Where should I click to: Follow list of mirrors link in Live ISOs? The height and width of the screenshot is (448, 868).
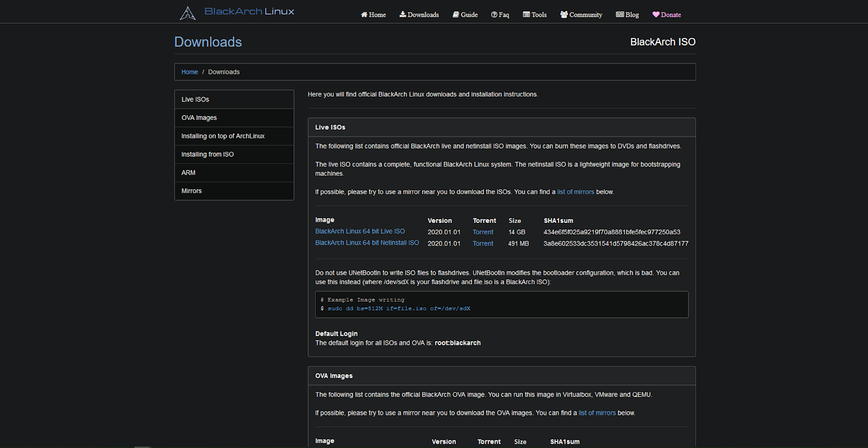576,192
